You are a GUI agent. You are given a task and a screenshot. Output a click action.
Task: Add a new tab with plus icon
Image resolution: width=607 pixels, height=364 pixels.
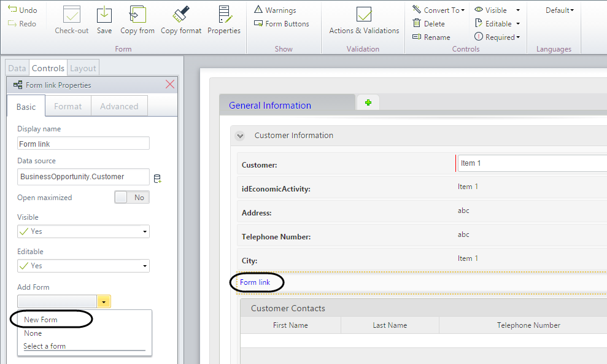pos(368,103)
